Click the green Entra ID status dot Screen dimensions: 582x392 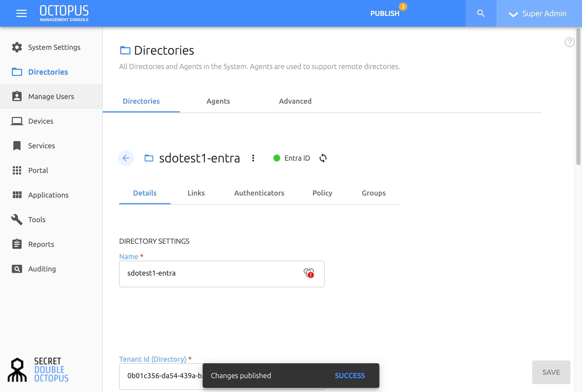click(277, 158)
